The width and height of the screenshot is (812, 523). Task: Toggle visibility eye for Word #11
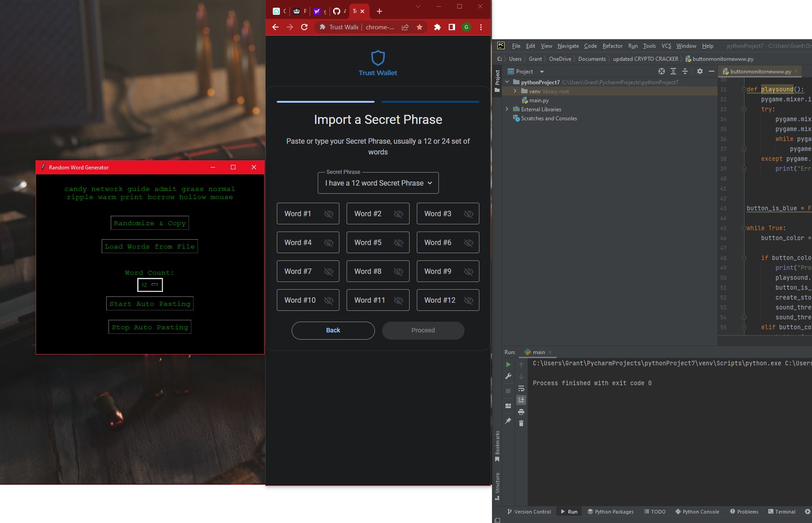tap(398, 300)
